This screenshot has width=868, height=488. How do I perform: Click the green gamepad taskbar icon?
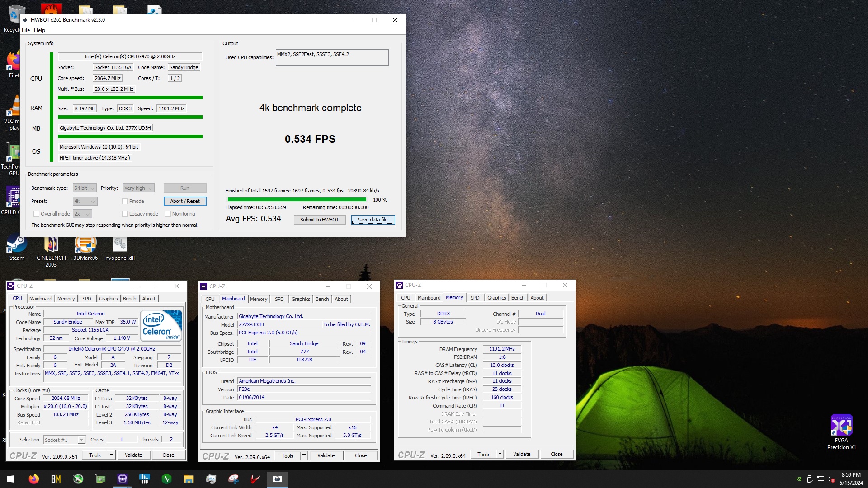tap(78, 479)
